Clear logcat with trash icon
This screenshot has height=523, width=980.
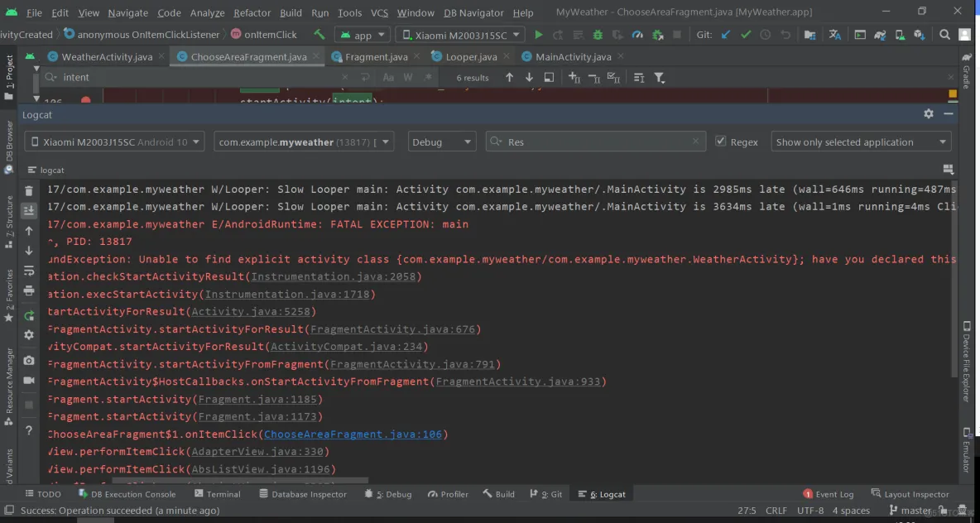tap(29, 190)
